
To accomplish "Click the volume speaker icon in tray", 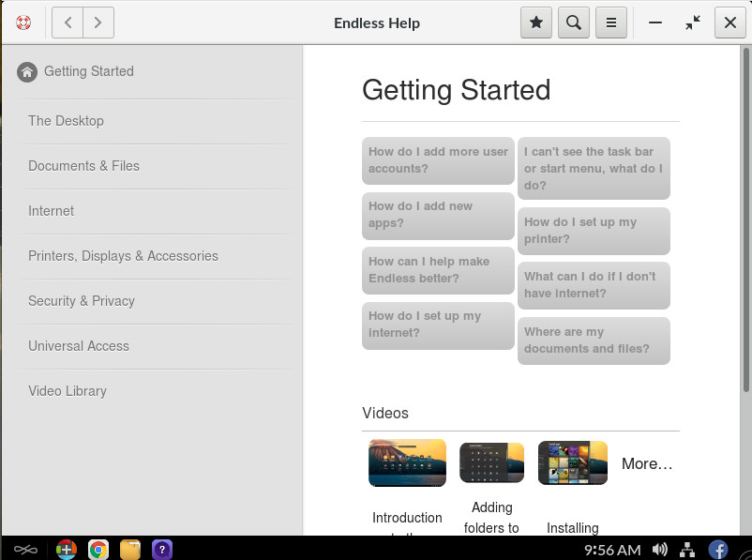I will 659,550.
